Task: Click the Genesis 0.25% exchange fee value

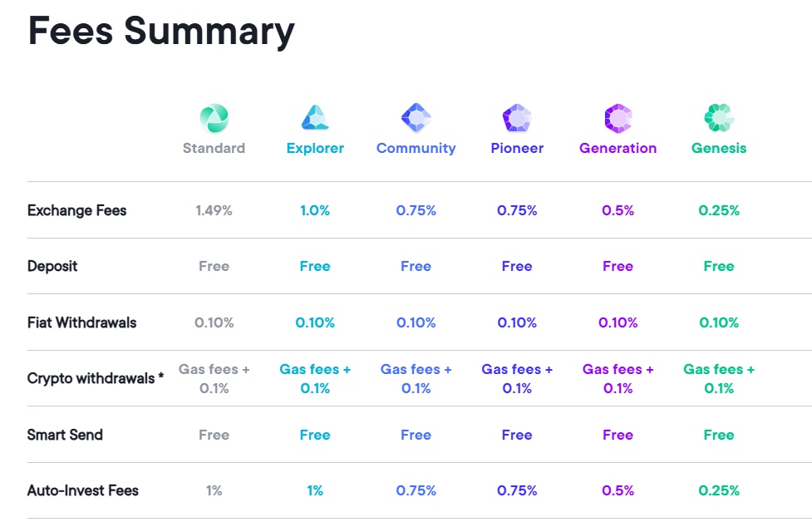Action: point(719,210)
